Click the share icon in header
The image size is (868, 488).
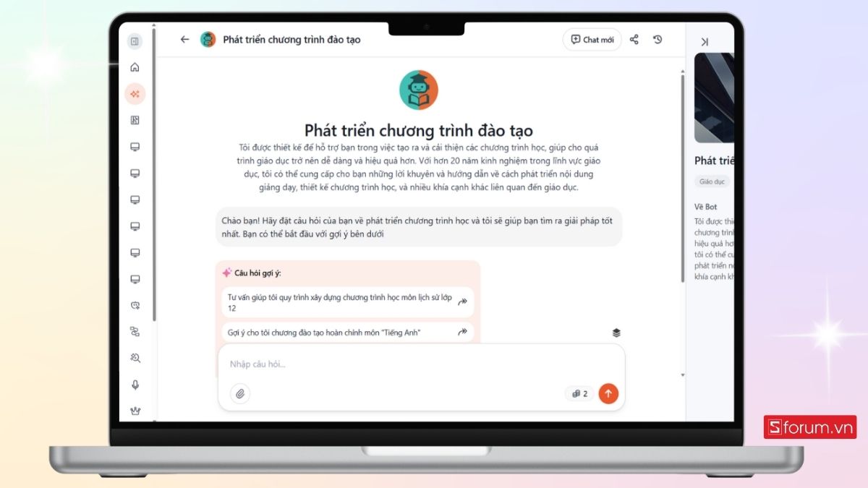tap(634, 40)
